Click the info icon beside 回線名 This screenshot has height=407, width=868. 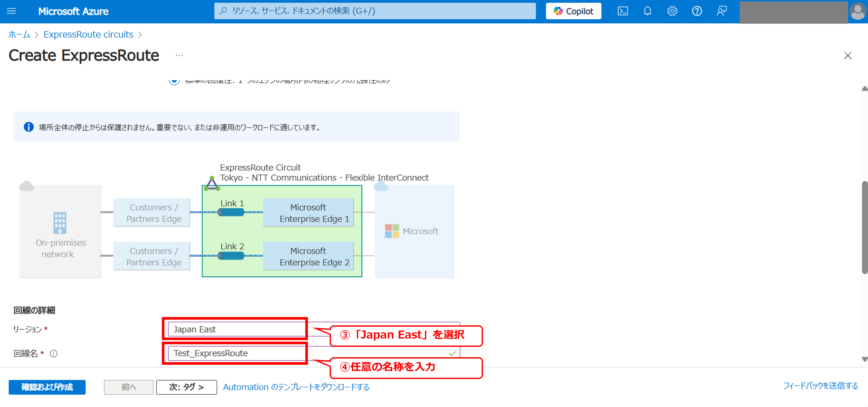tap(54, 353)
